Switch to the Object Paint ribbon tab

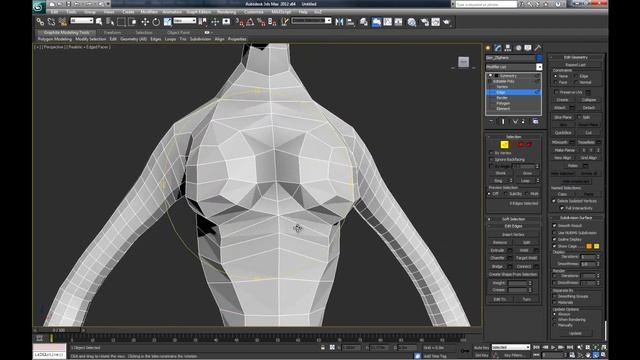[178, 32]
